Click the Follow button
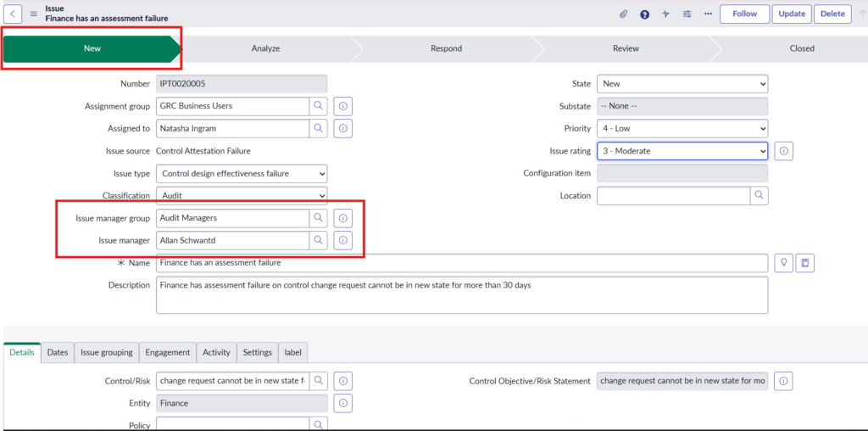This screenshot has width=868, height=431. coord(744,14)
